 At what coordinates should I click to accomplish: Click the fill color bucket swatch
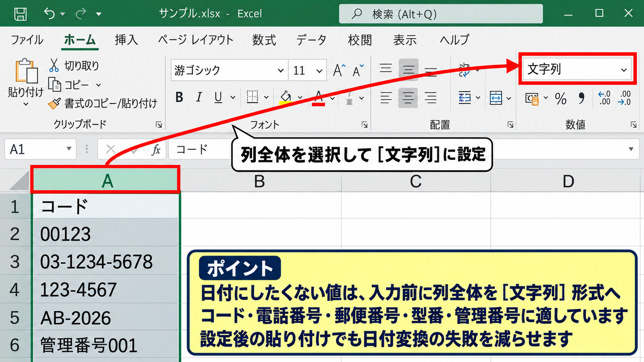point(285,97)
